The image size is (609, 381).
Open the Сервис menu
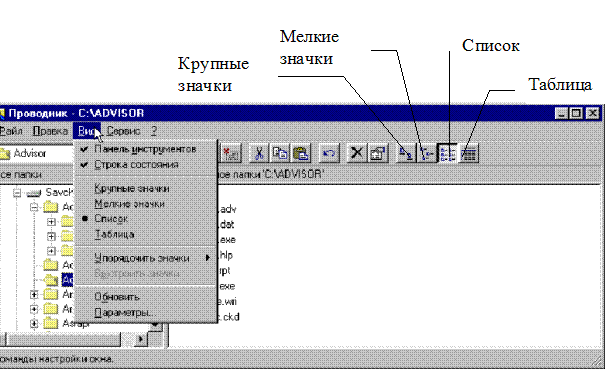click(124, 131)
